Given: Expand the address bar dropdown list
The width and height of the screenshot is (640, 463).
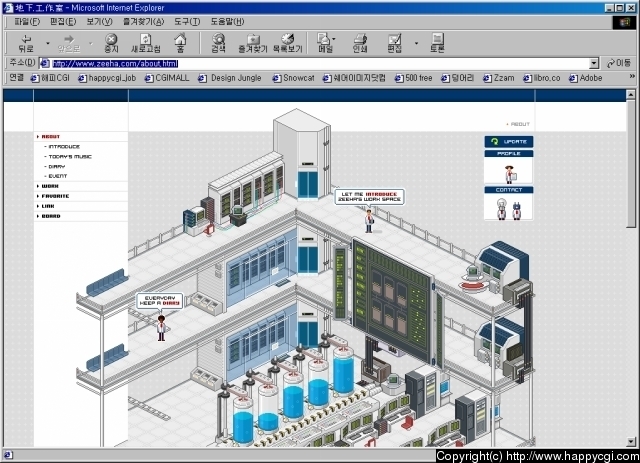Looking at the screenshot, I should click(x=594, y=63).
